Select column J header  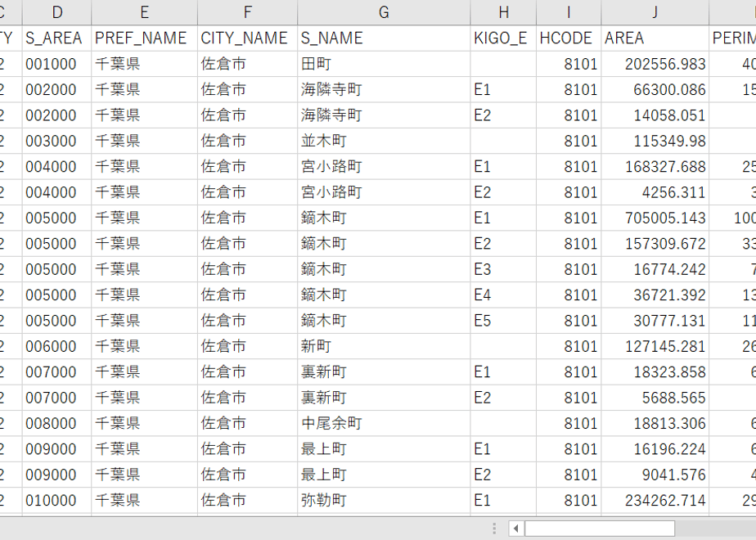[x=655, y=12]
